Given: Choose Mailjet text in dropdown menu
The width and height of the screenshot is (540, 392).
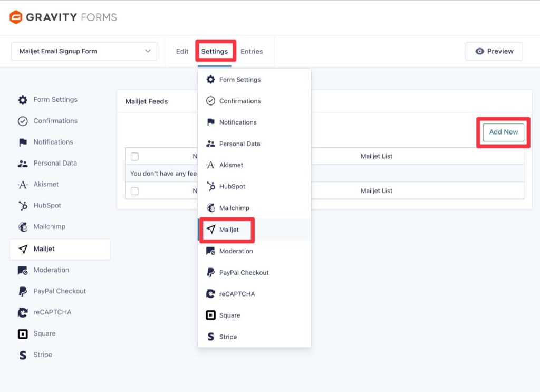Looking at the screenshot, I should pyautogui.click(x=229, y=230).
